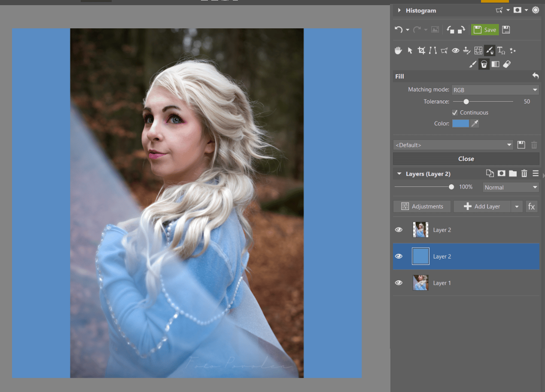Create layer group folder icon
The height and width of the screenshot is (392, 545).
pyautogui.click(x=513, y=173)
